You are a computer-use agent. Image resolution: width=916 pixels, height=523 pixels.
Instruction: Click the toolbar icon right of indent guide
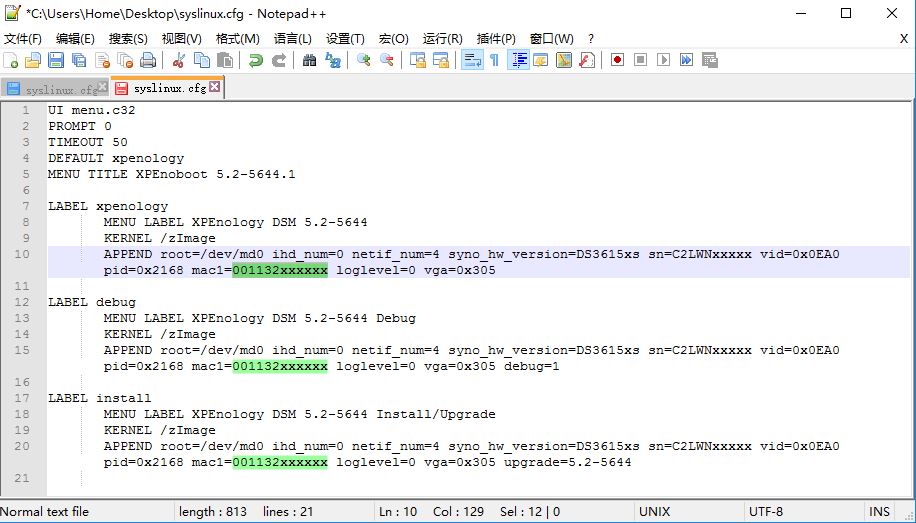click(x=541, y=60)
